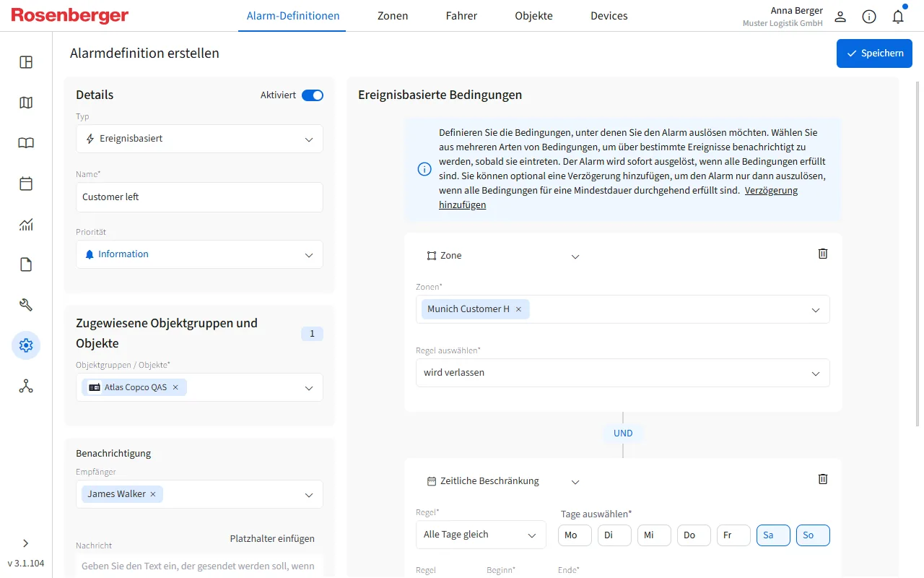
Task: Change the Zone condition type dropdown
Action: [502, 256]
